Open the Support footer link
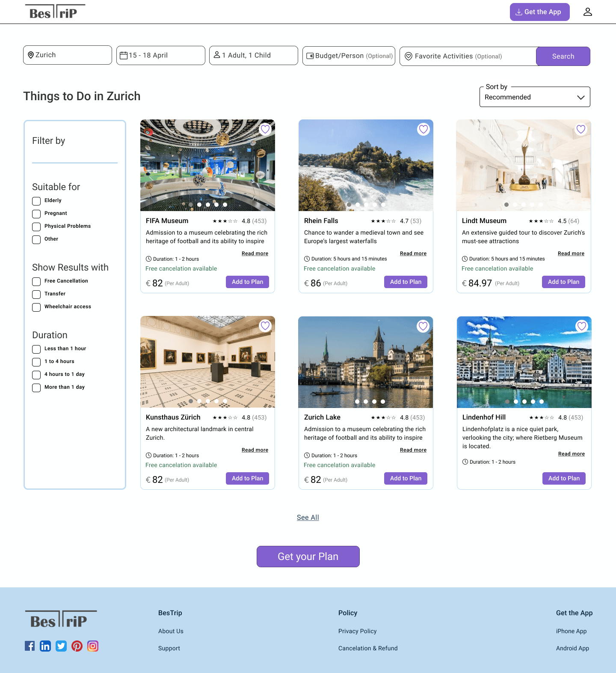This screenshot has height=673, width=616. 169,648
